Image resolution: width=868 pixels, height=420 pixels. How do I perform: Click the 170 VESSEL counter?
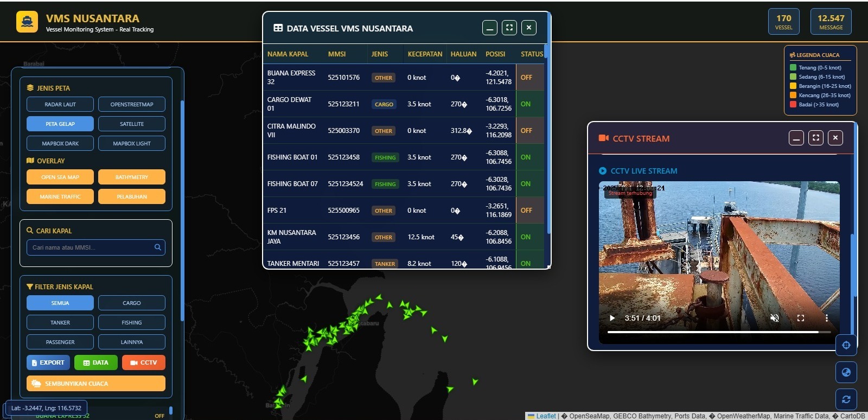click(x=783, y=22)
